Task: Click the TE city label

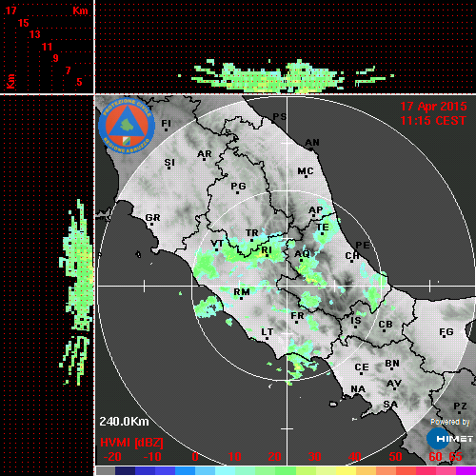Action: (323, 228)
